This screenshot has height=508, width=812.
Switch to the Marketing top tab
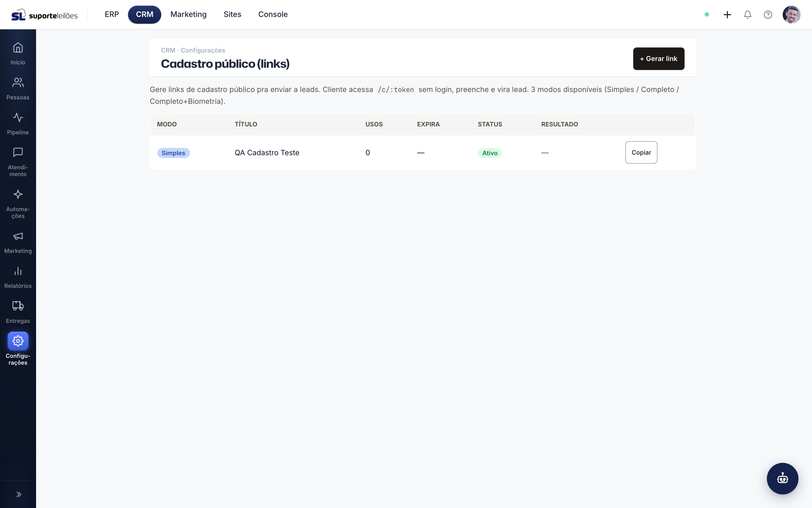189,14
